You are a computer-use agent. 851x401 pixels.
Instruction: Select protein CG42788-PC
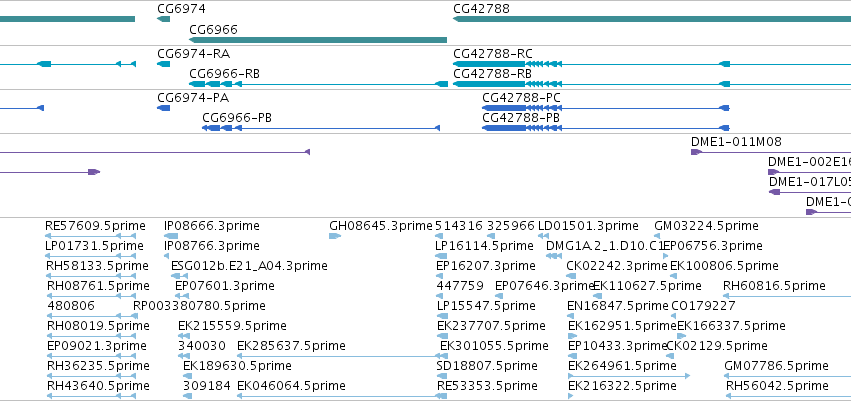coord(521,98)
